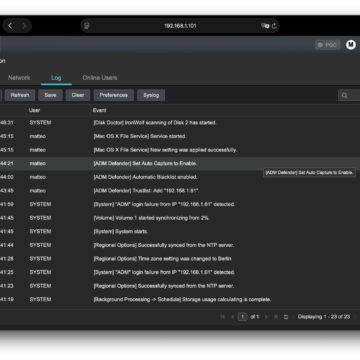The width and height of the screenshot is (360, 360).
Task: Open the translate icon in the address bar
Action: 265,26
